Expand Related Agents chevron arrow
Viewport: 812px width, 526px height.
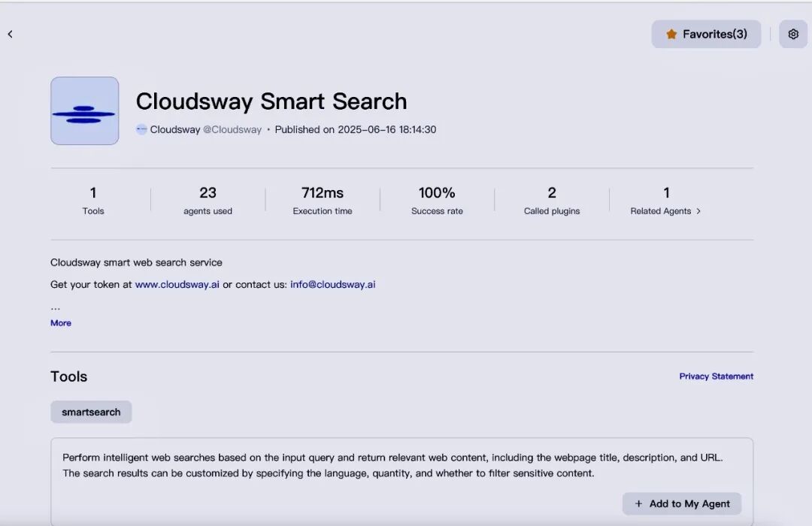(x=698, y=211)
